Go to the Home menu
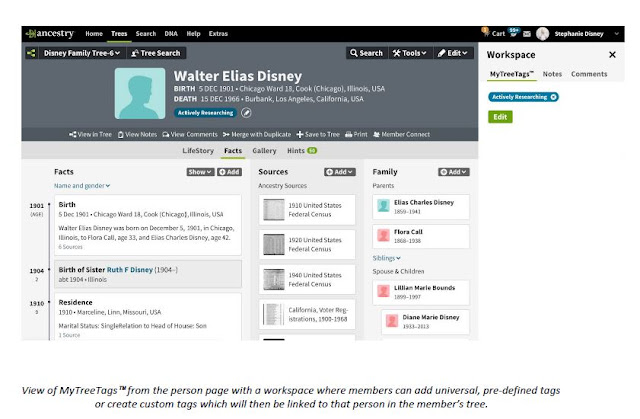This screenshot has height=419, width=640. pyautogui.click(x=94, y=33)
